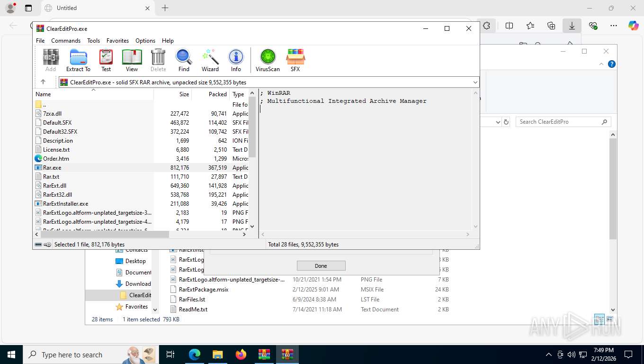Screen dimensions: 644x364
Task: Open Downloads in Explorer navigation pane
Action: click(134, 284)
